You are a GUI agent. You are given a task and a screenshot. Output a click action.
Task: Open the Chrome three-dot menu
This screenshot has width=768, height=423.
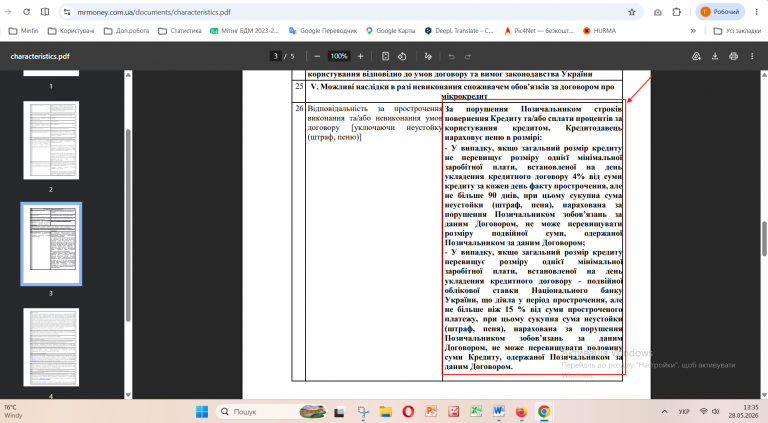click(x=757, y=12)
